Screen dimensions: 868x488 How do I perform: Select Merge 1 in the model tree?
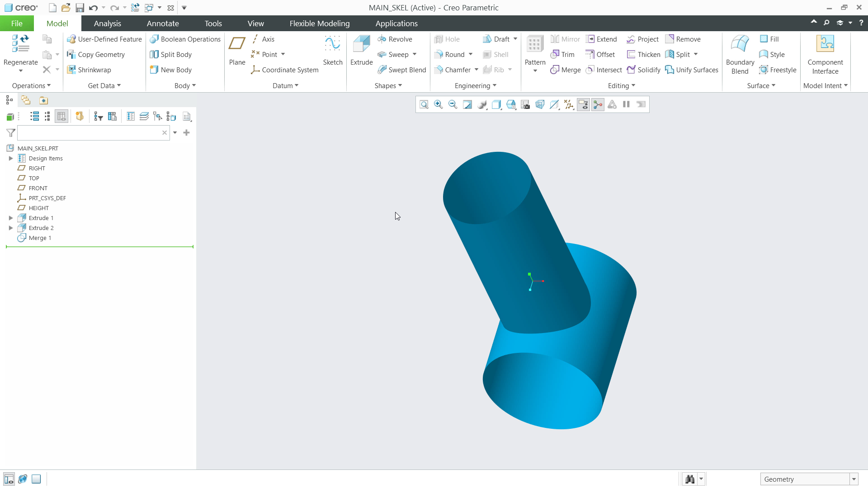pos(40,238)
